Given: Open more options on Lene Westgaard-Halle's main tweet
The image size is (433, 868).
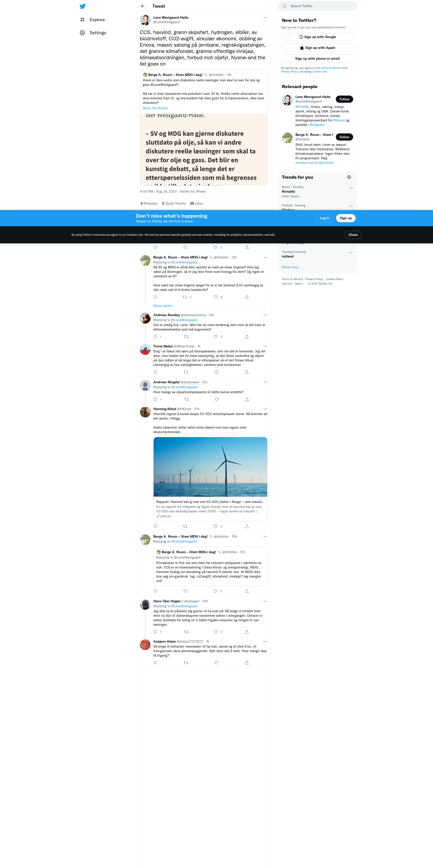Looking at the screenshot, I should click(x=265, y=18).
